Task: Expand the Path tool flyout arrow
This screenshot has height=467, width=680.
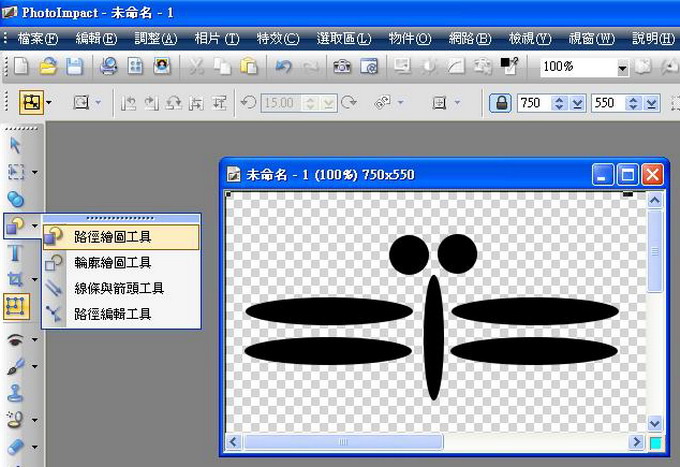Action: pyautogui.click(x=35, y=226)
